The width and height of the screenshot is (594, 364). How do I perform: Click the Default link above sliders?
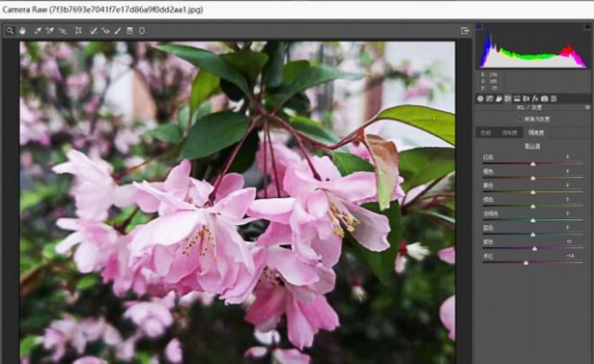(x=532, y=146)
